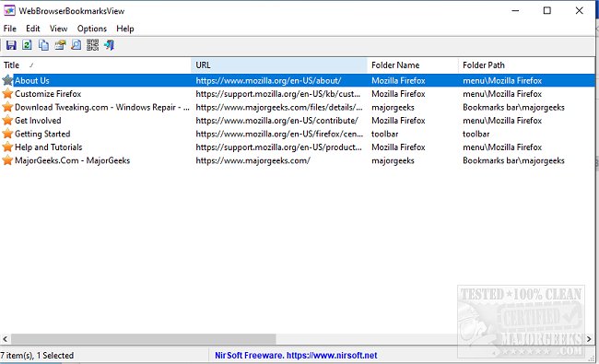
Task: Open the View menu
Action: [x=58, y=29]
